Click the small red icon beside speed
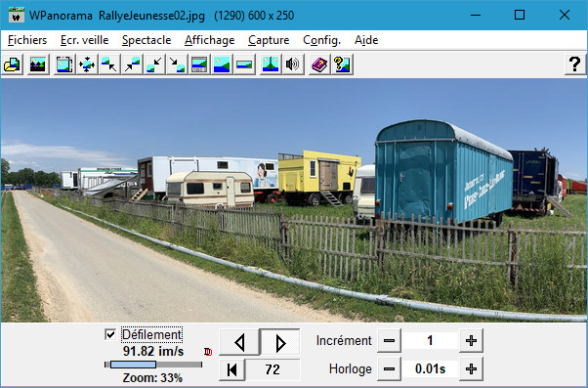 pos(208,352)
